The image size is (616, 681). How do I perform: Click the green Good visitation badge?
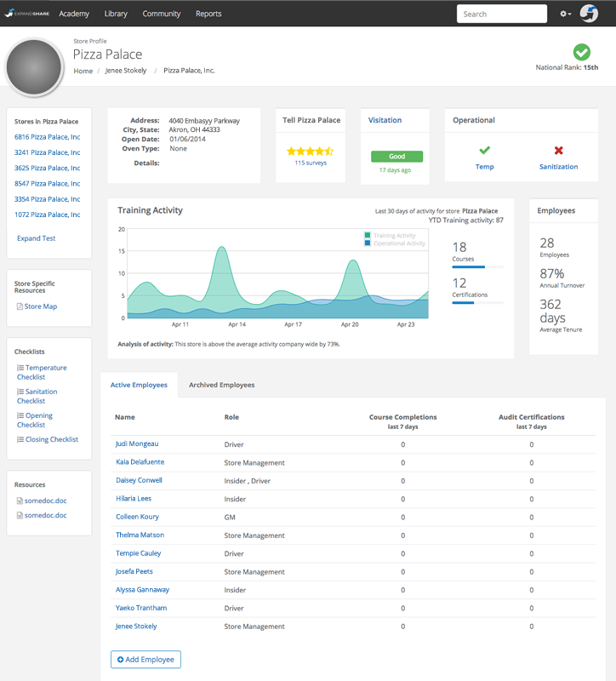pyautogui.click(x=396, y=157)
